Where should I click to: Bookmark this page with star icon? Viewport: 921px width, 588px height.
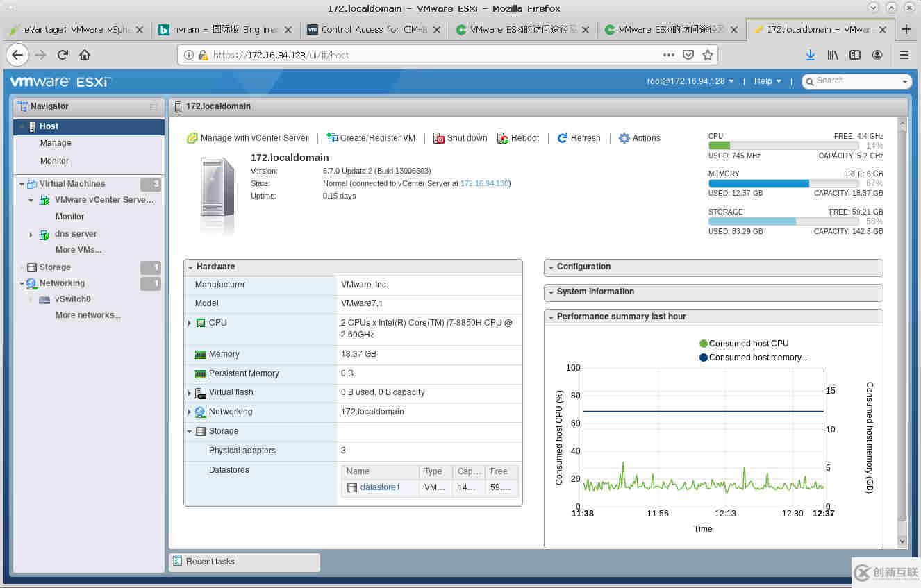[x=707, y=55]
